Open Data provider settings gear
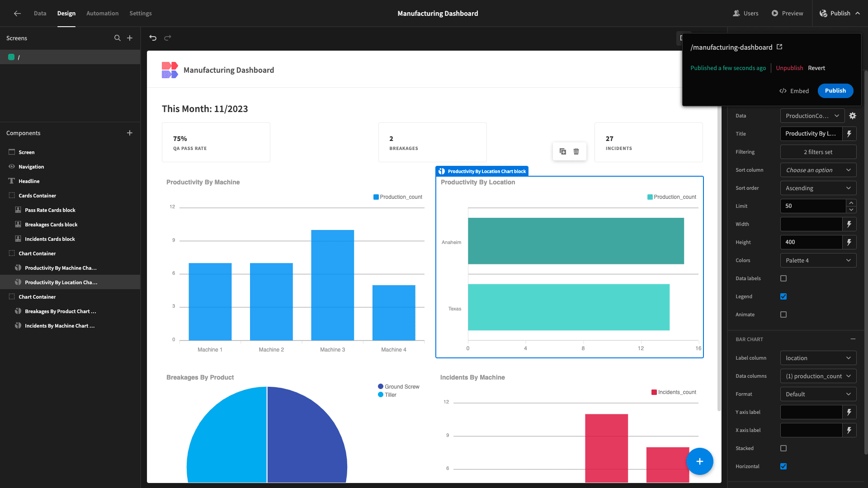The image size is (868, 488). [x=853, y=116]
